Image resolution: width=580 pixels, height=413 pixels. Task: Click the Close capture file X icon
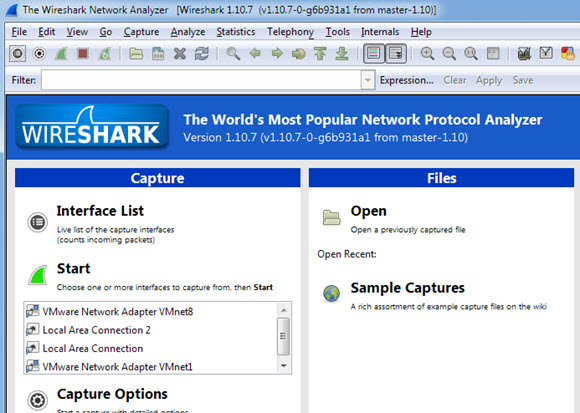tap(180, 54)
